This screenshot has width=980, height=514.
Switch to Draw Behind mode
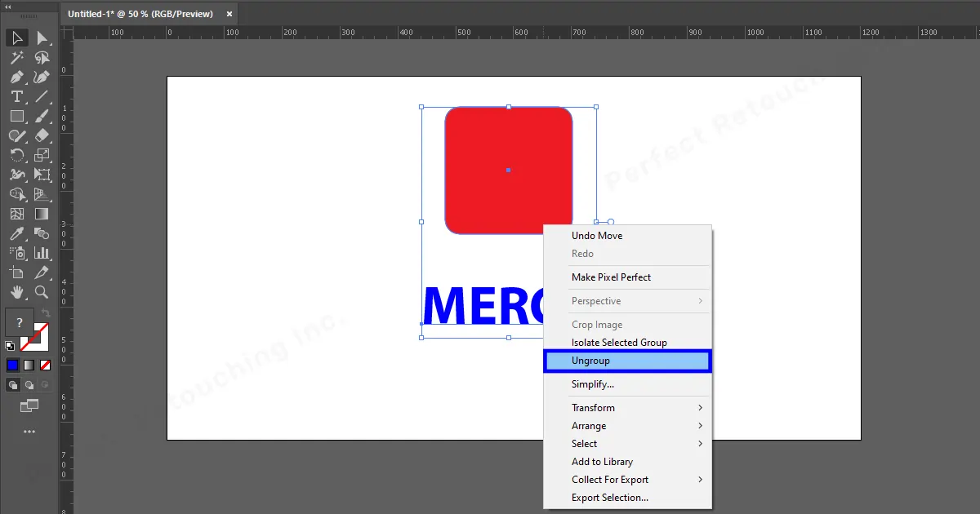29,384
